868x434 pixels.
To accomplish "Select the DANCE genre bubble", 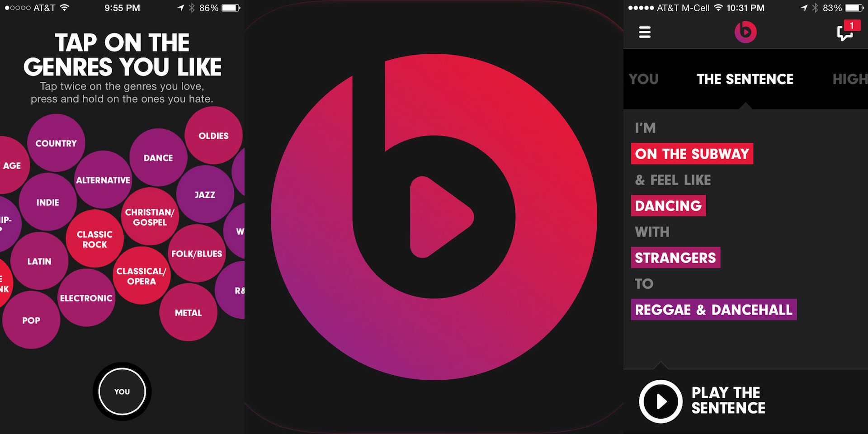I will pyautogui.click(x=158, y=157).
